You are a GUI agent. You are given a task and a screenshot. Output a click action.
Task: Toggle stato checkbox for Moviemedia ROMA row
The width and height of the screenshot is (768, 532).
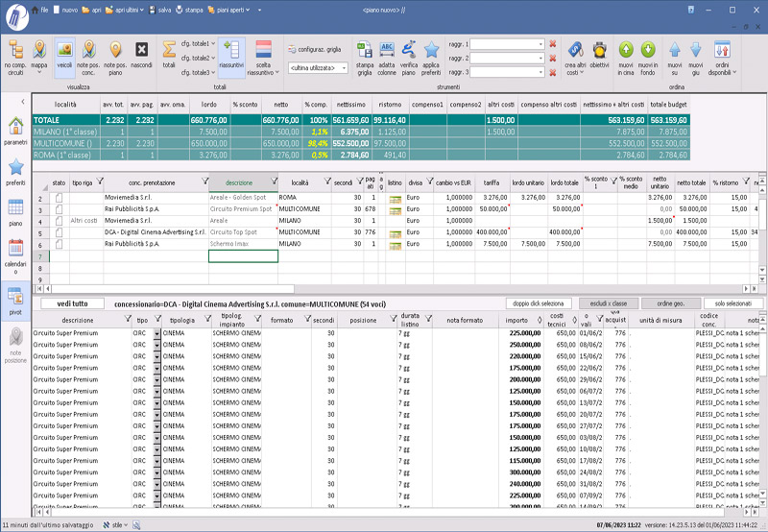[x=59, y=197]
